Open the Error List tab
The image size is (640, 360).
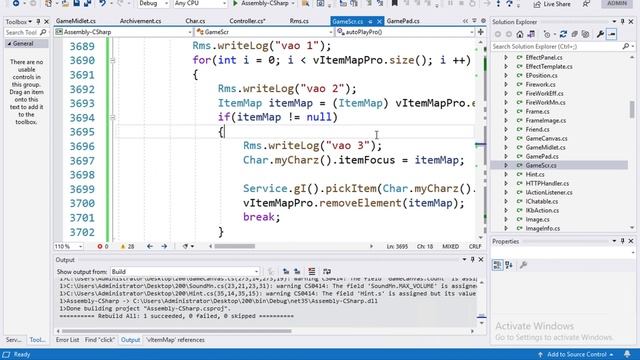click(x=67, y=340)
